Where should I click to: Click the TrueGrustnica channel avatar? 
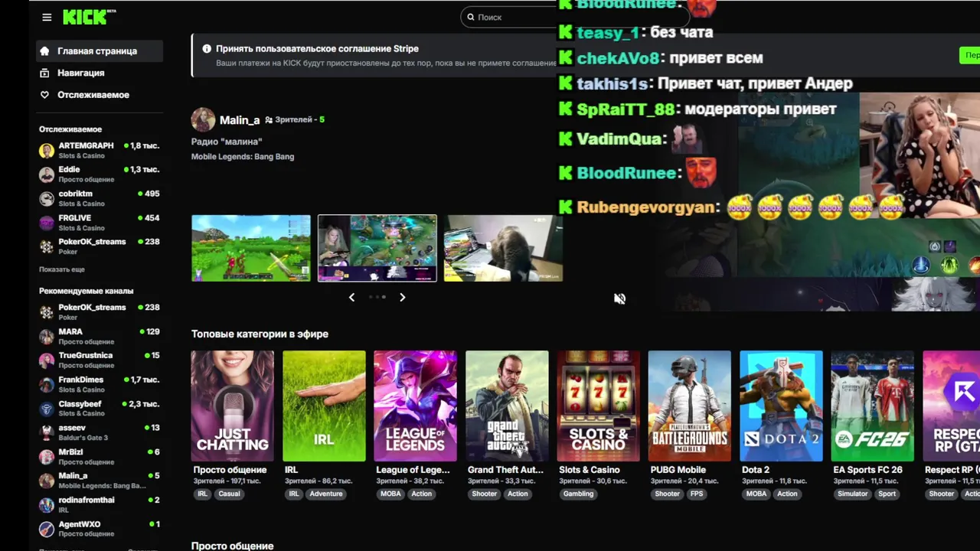click(47, 360)
